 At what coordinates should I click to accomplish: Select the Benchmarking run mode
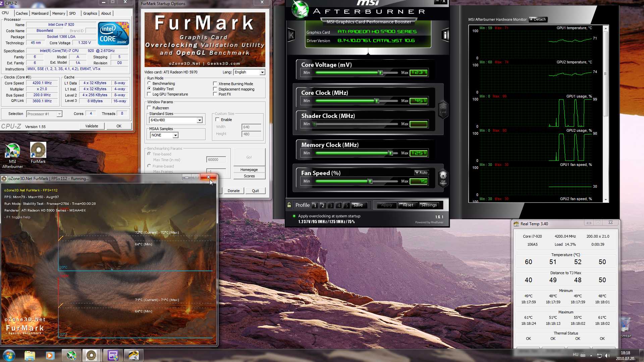pyautogui.click(x=149, y=83)
